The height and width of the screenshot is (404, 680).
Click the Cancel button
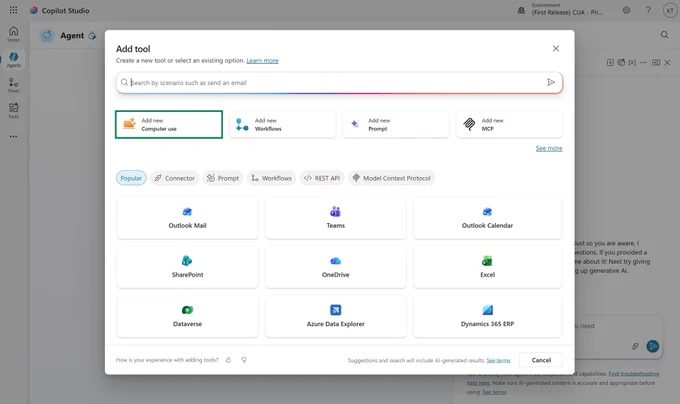[x=541, y=360]
